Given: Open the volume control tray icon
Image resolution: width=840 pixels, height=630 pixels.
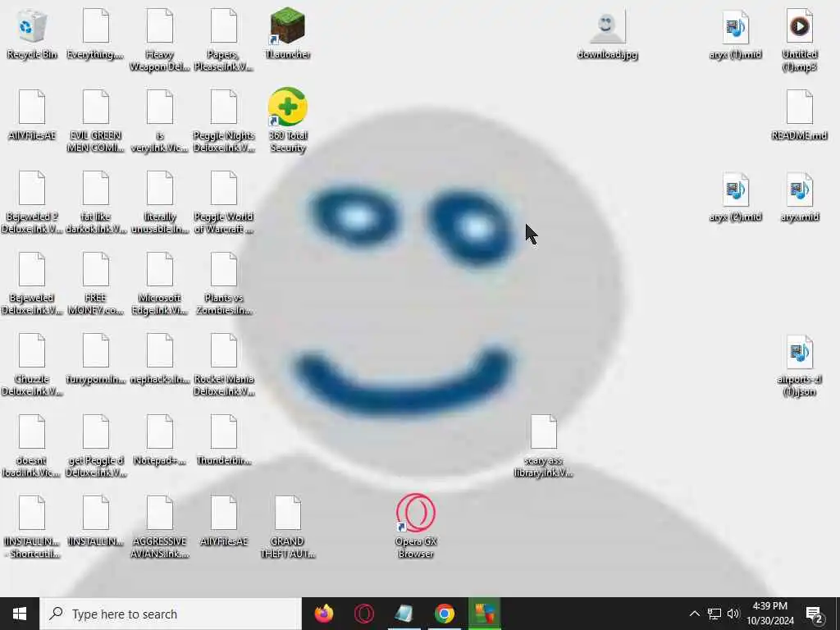Looking at the screenshot, I should point(733,614).
